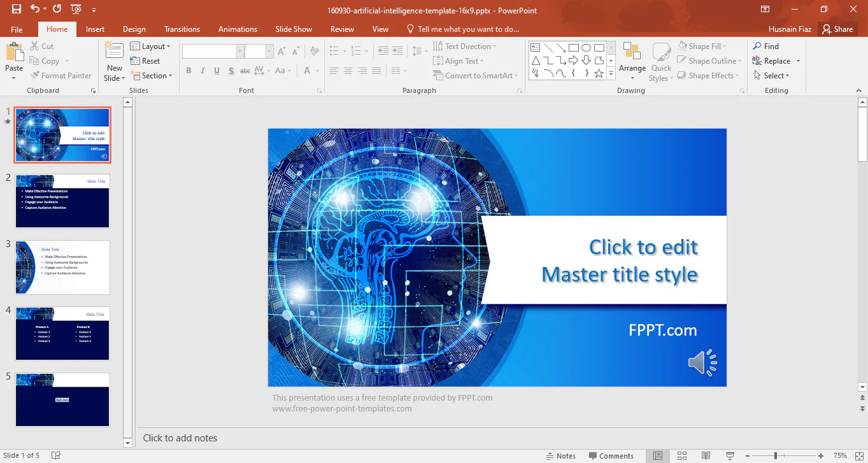Zoom out with the minus button
Screen dimensions: 868x463
coord(747,455)
